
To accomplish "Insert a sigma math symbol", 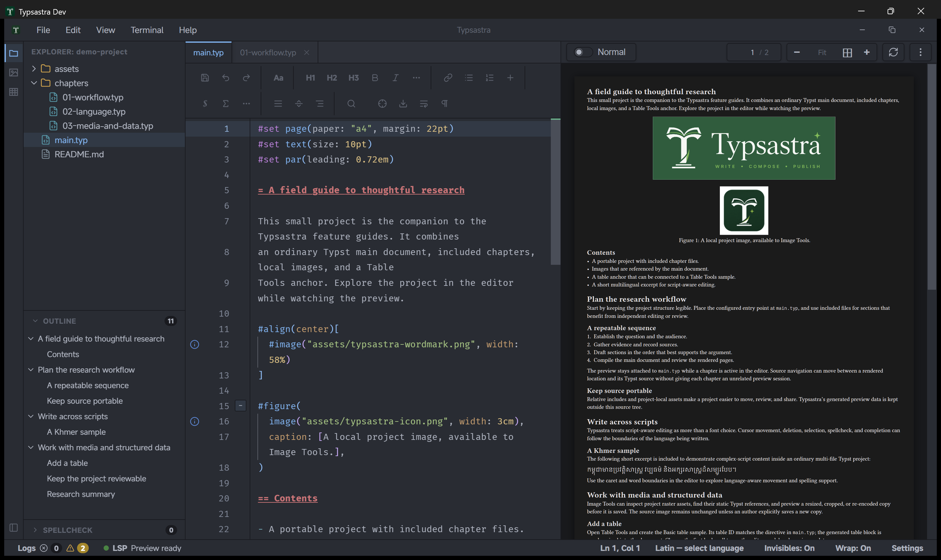I will (225, 103).
